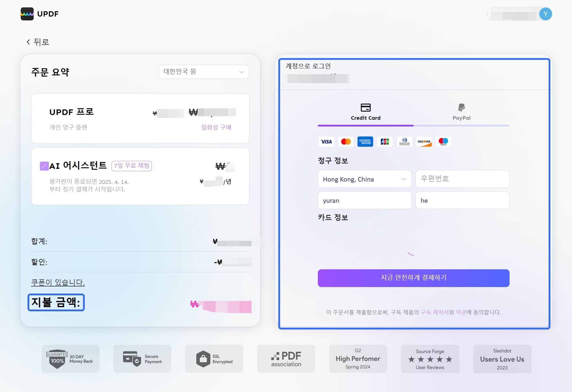Click the 지불 금액: label
This screenshot has width=572, height=392.
coord(56,302)
